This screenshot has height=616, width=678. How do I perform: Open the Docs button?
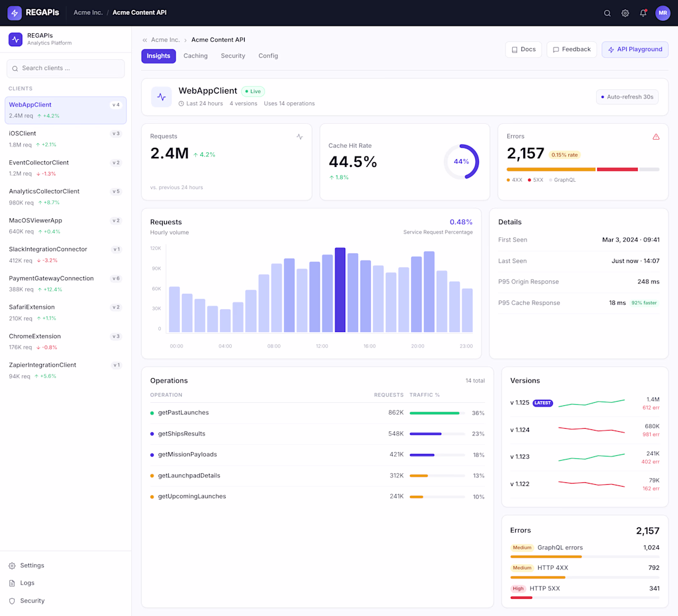click(524, 49)
